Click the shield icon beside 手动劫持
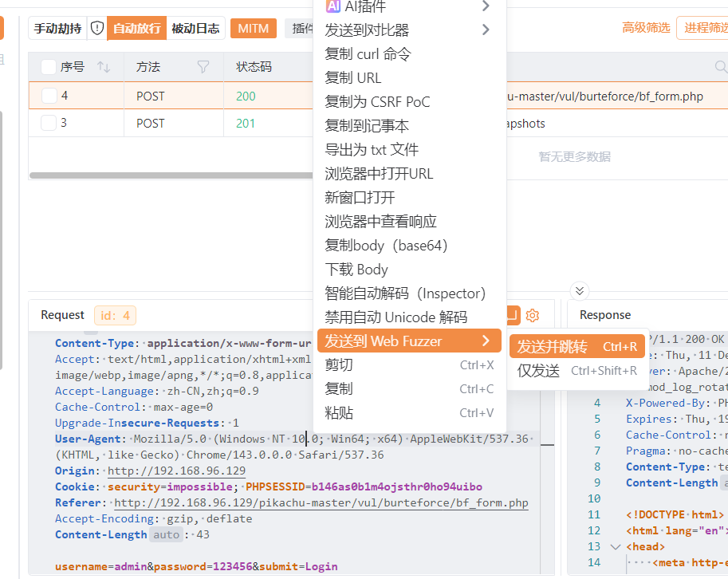 97,29
